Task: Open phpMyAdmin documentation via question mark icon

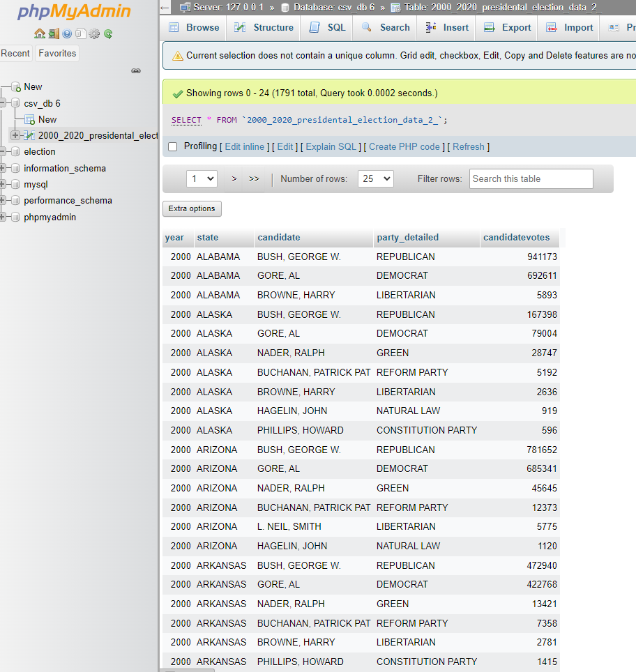Action: pos(66,34)
